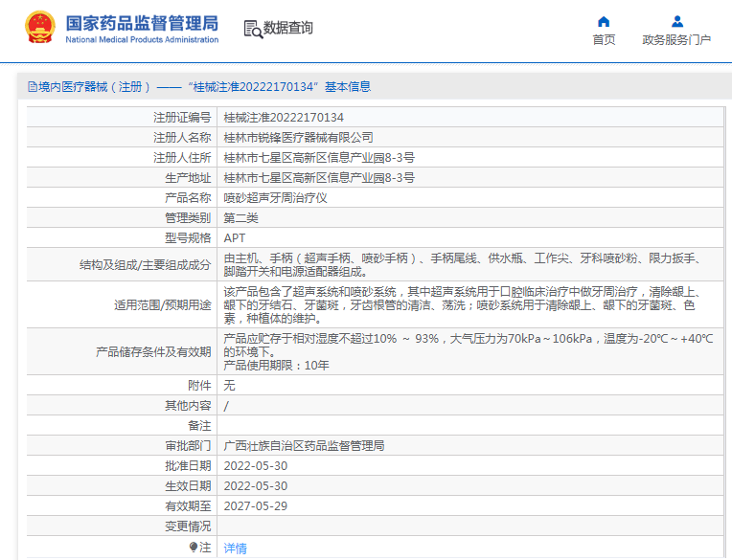Click the 注册证编号 label

pyautogui.click(x=182, y=118)
